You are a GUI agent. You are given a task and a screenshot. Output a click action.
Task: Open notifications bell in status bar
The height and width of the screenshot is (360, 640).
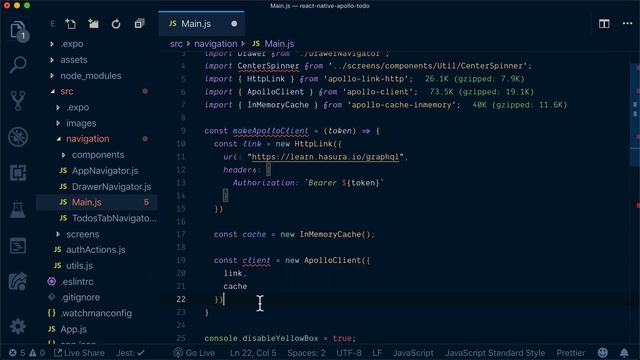(x=624, y=353)
